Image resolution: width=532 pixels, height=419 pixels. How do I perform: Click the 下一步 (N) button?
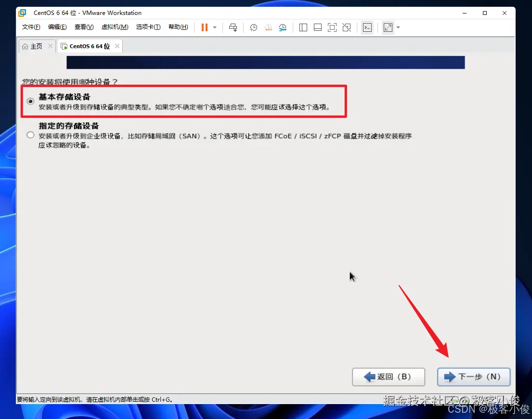pos(474,377)
